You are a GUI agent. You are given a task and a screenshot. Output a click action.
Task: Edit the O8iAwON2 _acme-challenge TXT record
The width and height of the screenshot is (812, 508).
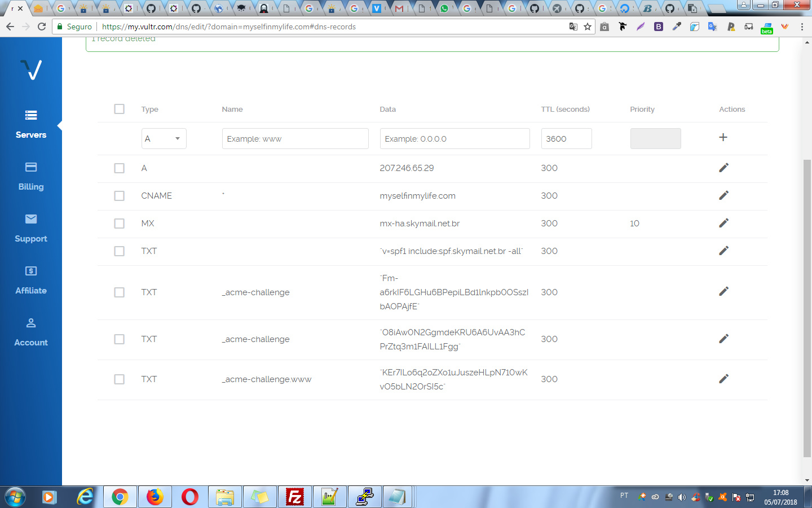(x=723, y=339)
